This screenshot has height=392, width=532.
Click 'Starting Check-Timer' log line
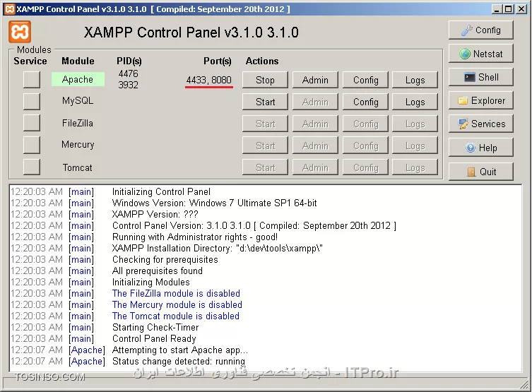[x=155, y=327]
